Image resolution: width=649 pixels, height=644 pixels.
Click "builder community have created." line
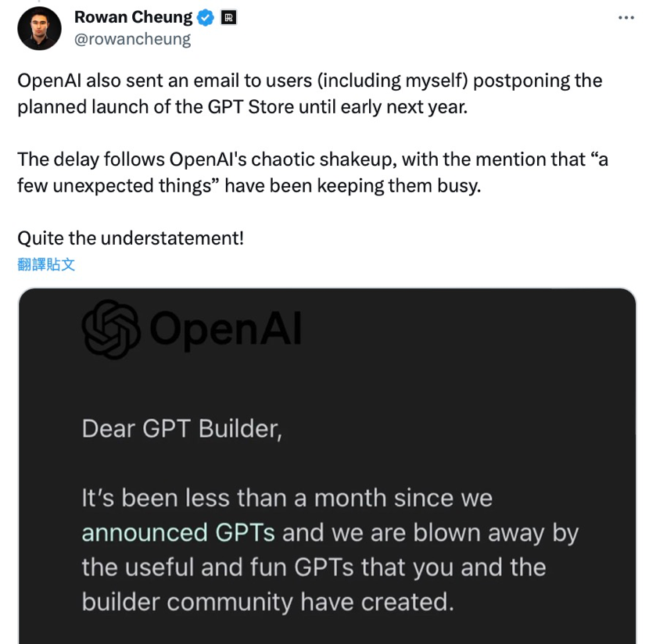[267, 602]
